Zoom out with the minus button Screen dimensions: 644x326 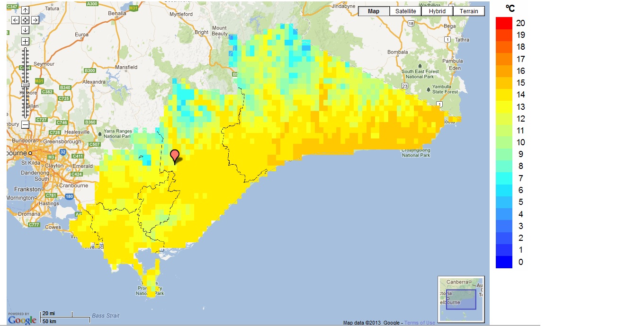point(26,125)
